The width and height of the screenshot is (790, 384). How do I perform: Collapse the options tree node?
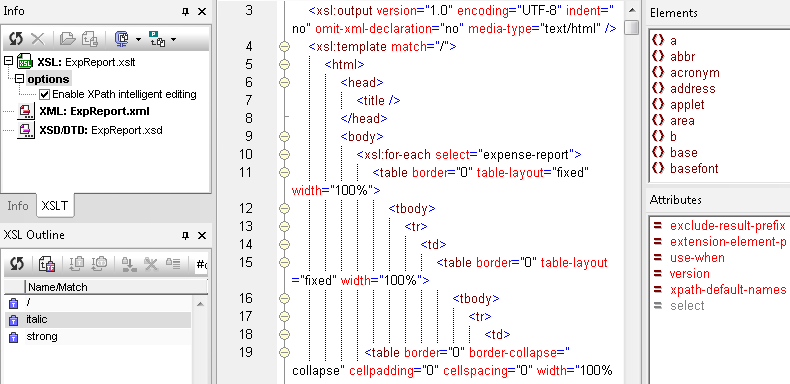(x=19, y=79)
